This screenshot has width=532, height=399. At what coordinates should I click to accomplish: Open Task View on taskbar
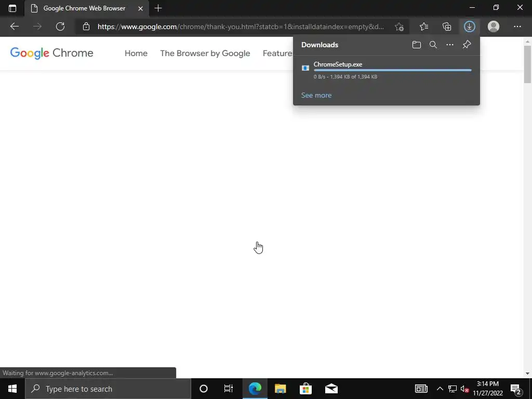pyautogui.click(x=229, y=389)
